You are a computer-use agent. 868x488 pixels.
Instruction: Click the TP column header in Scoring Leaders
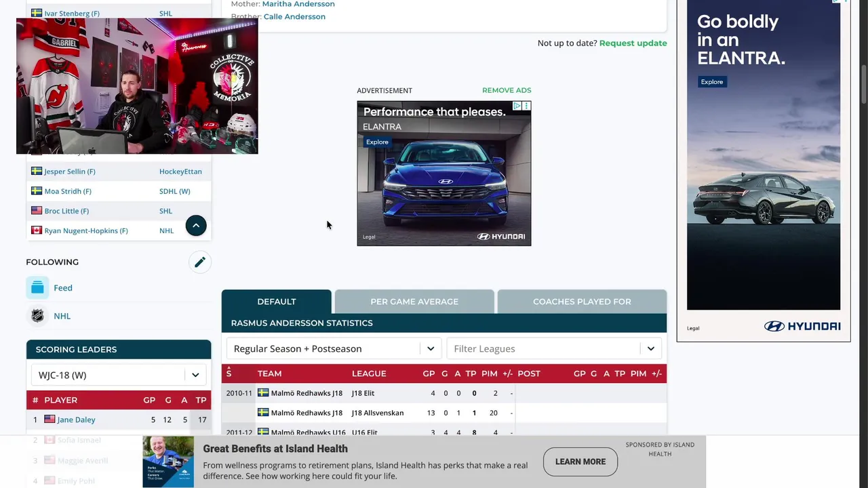(201, 400)
